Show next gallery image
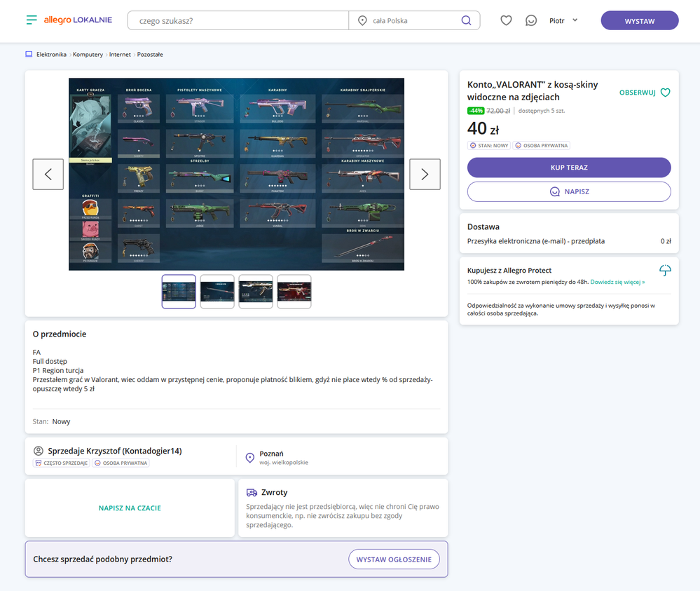Screen dimensions: 700x591 tap(425, 175)
